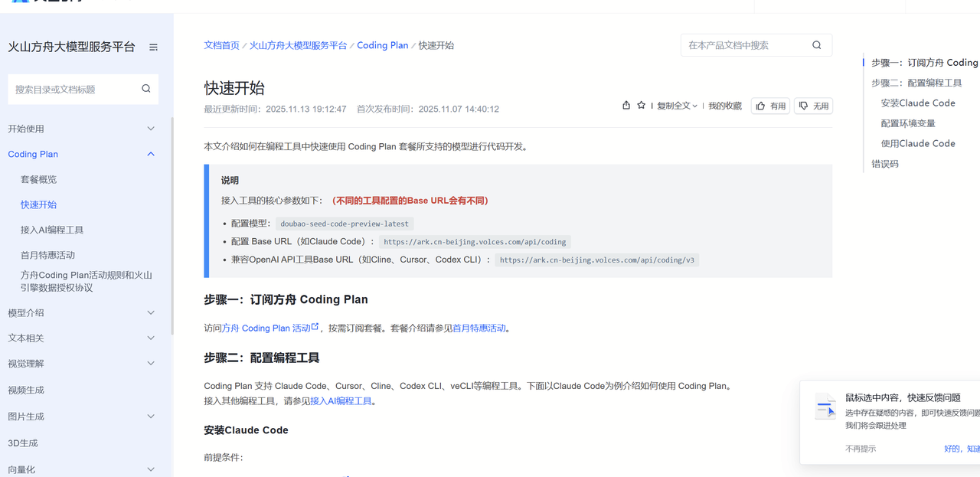Jump to 安装Claude Code in contents
Image resolution: width=980 pixels, height=477 pixels.
pyautogui.click(x=918, y=103)
